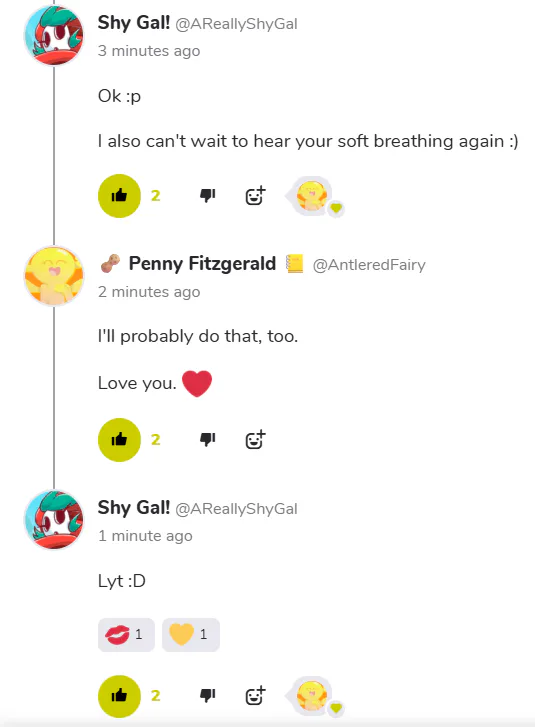Click the "1 minute ago" timestamp
Viewport: 535px width, 727px height.
tap(145, 536)
